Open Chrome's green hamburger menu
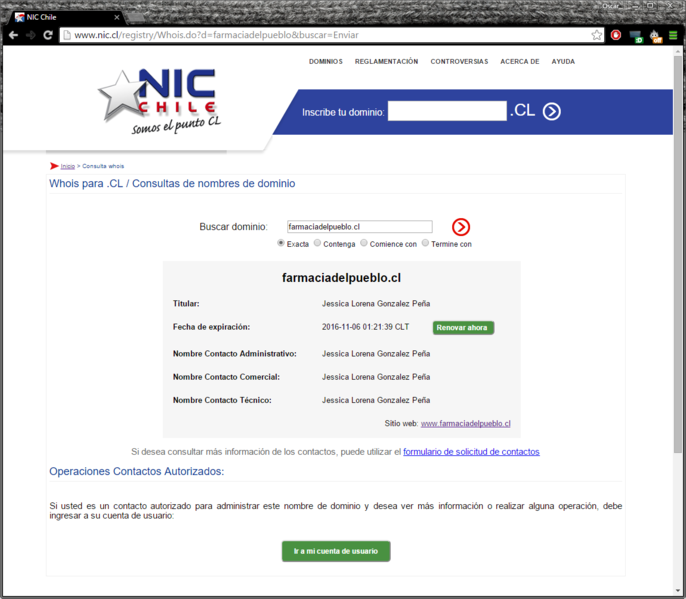 673,35
